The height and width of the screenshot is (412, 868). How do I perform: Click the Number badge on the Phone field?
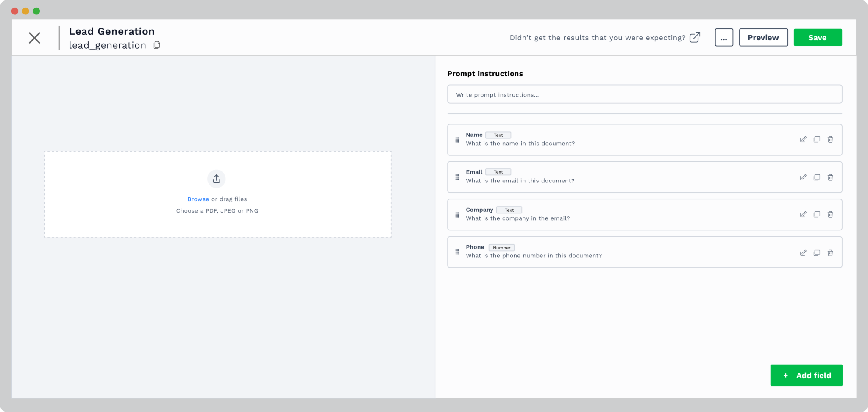click(501, 247)
